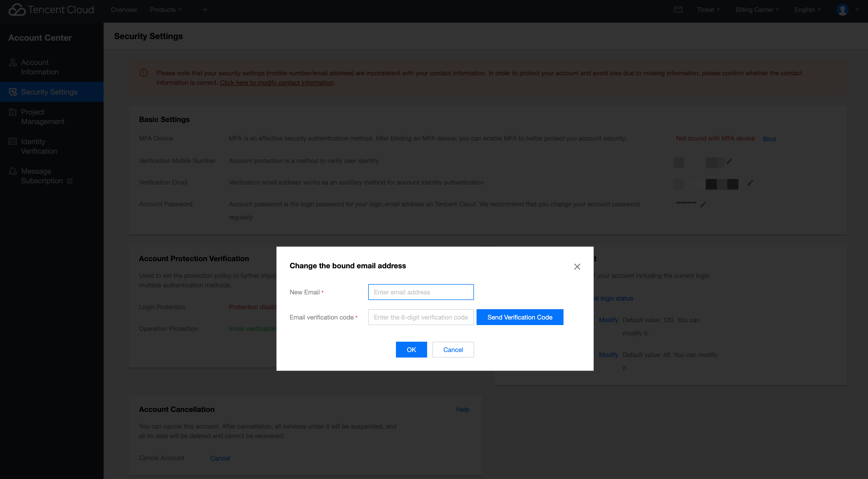
Task: Click the Project Management sidebar icon
Action: [13, 112]
